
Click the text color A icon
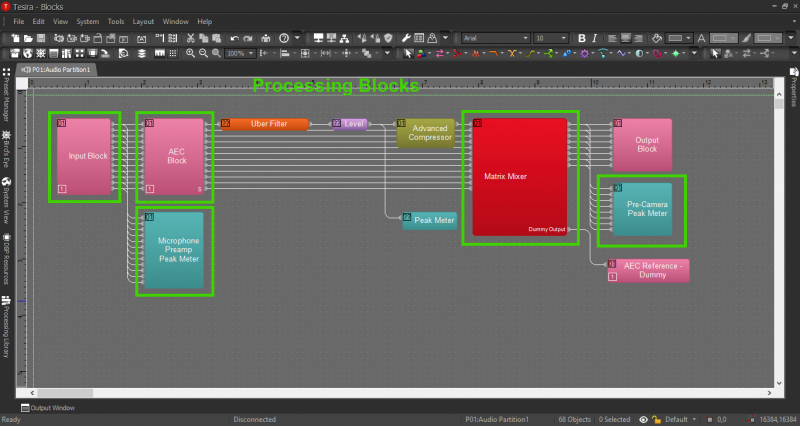click(x=702, y=38)
